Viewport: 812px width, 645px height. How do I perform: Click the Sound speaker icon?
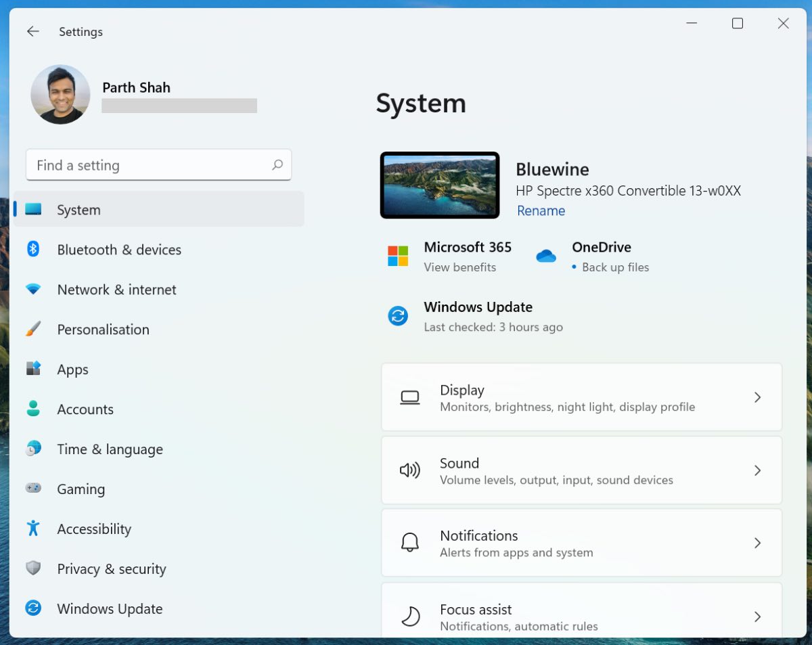pos(410,470)
